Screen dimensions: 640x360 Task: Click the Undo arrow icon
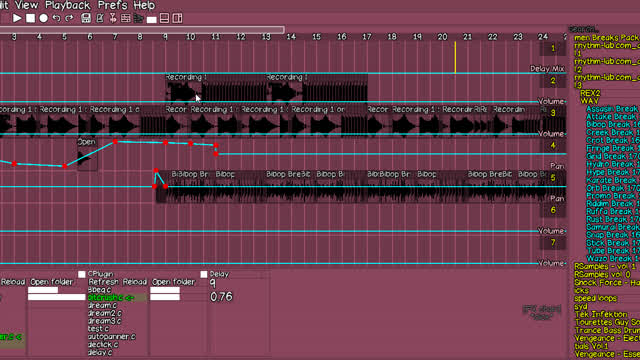point(57,18)
